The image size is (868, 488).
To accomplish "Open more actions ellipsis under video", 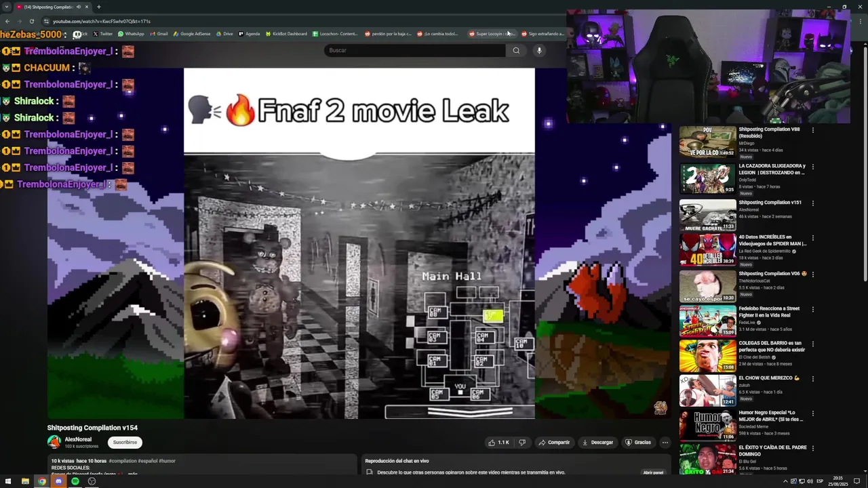I will tap(665, 443).
